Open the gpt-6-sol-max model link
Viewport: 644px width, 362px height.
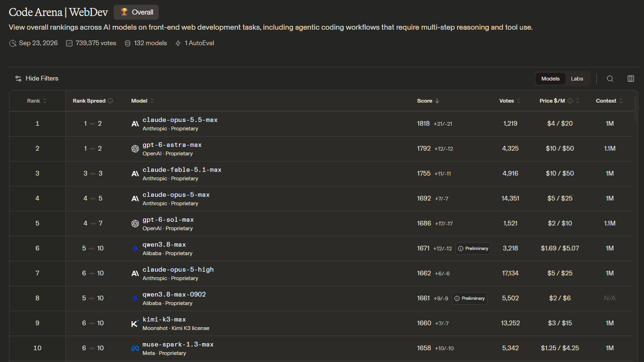point(168,220)
